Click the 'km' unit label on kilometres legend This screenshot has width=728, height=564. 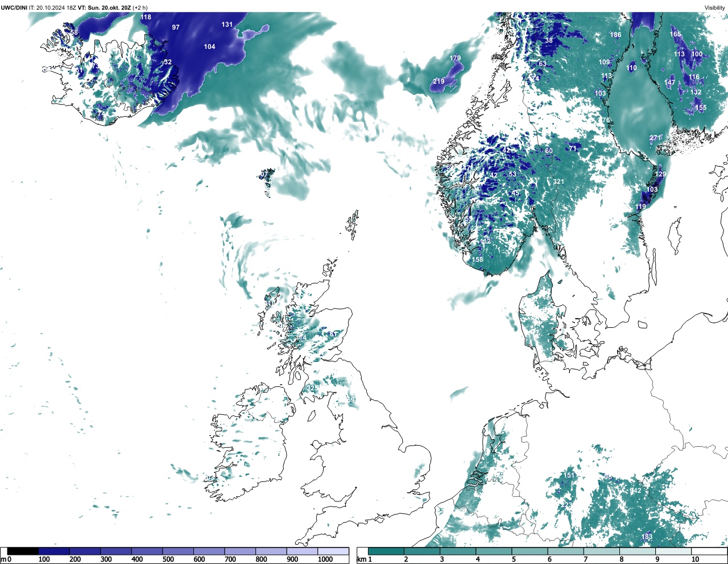[x=361, y=559]
